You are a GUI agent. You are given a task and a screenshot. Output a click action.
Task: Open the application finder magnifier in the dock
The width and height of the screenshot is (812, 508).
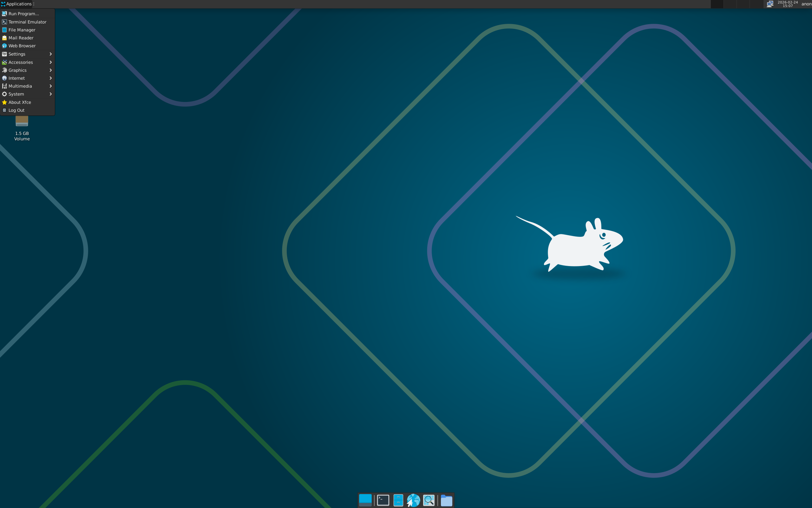[x=429, y=500]
